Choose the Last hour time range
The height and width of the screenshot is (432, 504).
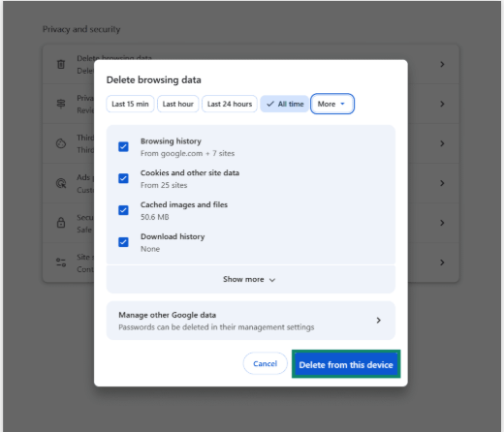[x=178, y=104]
